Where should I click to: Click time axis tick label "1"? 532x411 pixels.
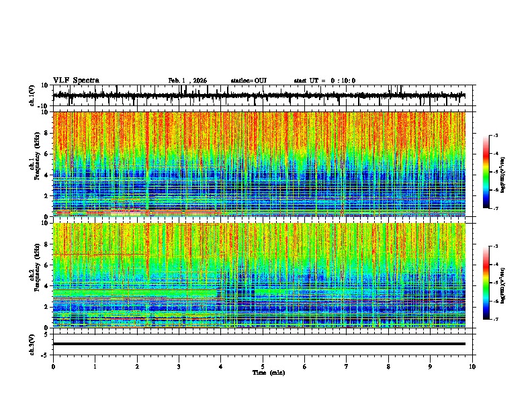tap(95, 367)
